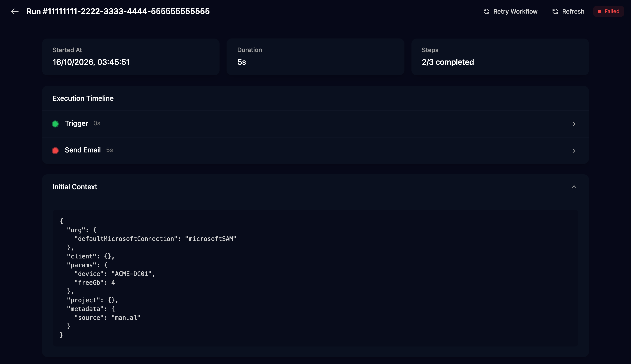The image size is (631, 364).
Task: Click the Failed status badge
Action: [x=608, y=12]
